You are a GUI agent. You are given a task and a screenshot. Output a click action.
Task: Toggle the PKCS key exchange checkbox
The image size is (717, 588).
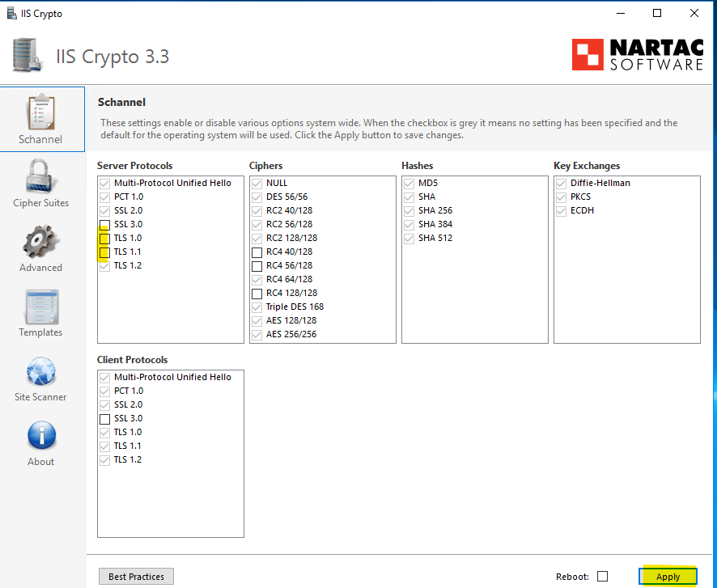tap(561, 197)
